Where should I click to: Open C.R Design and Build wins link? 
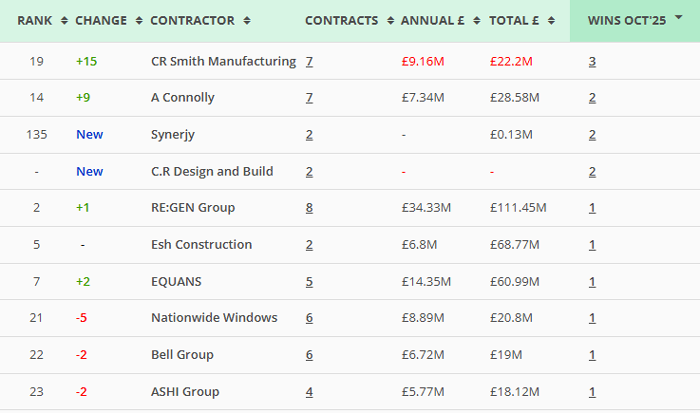593,171
